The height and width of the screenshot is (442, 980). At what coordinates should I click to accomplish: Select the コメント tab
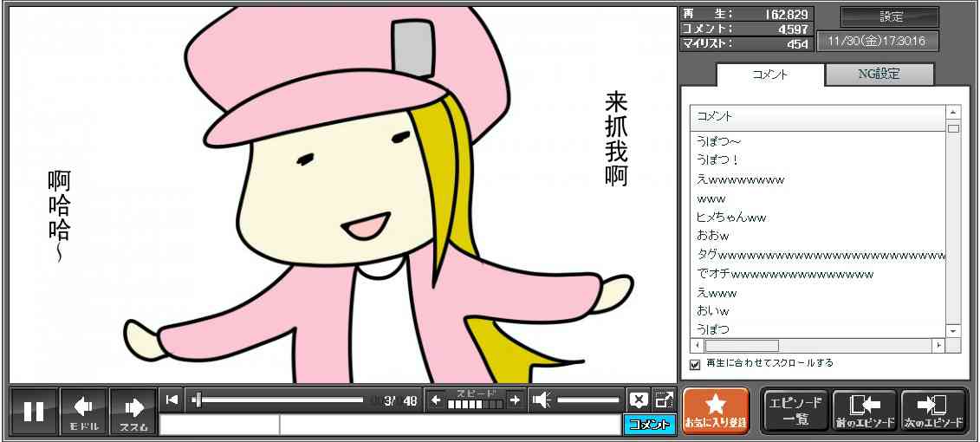[769, 75]
